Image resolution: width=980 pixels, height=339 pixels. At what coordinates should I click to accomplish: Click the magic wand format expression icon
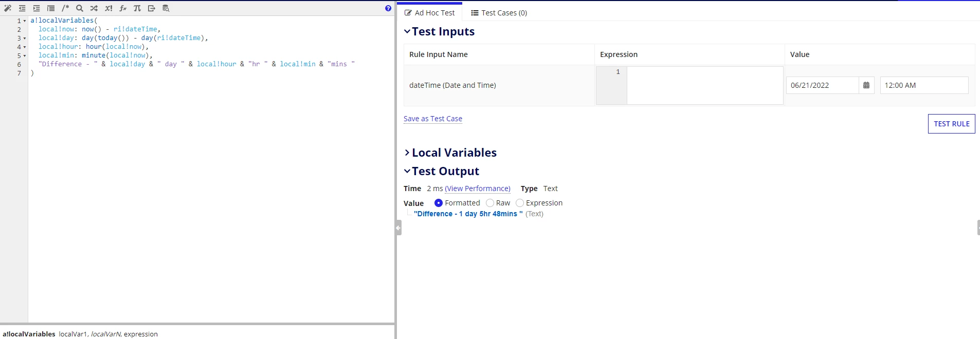[8, 8]
